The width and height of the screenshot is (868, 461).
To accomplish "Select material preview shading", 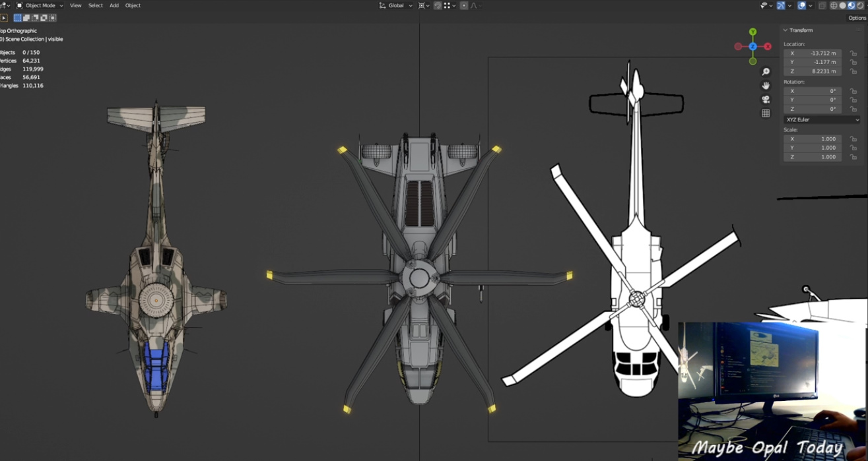I will 851,5.
